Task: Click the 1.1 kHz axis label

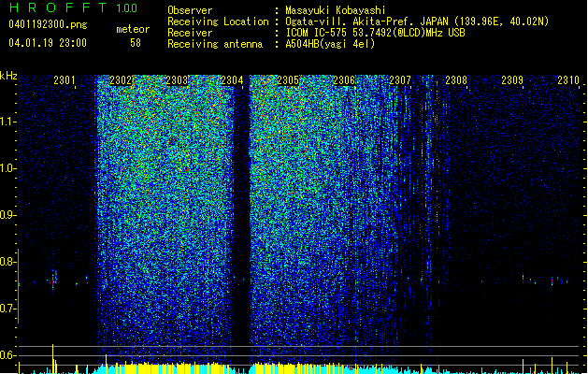Action: pos(7,122)
